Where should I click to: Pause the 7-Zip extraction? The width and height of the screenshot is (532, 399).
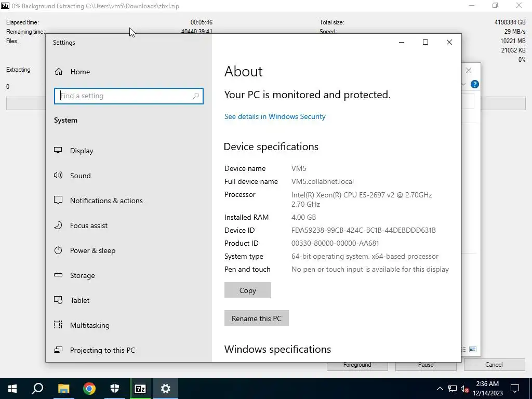tap(426, 365)
